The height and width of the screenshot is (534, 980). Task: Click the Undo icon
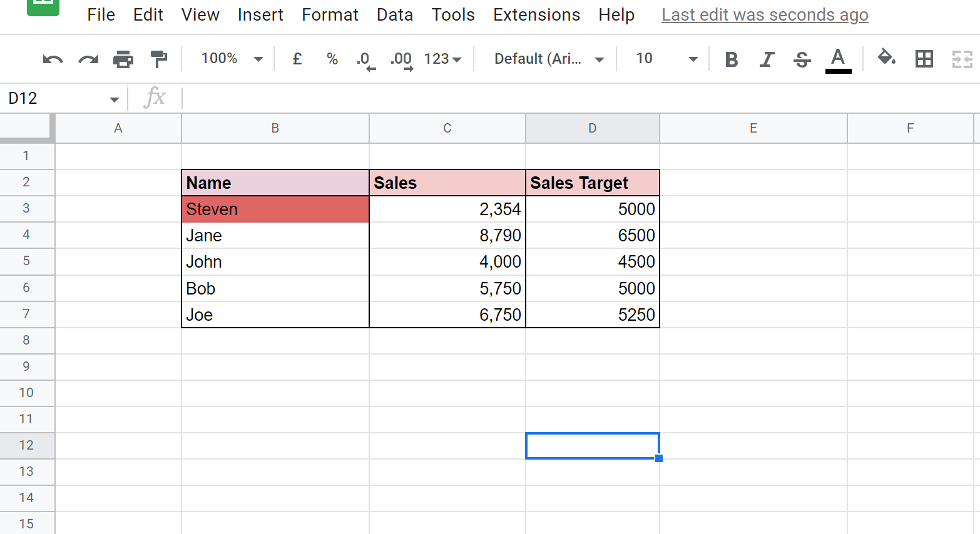[x=53, y=59]
